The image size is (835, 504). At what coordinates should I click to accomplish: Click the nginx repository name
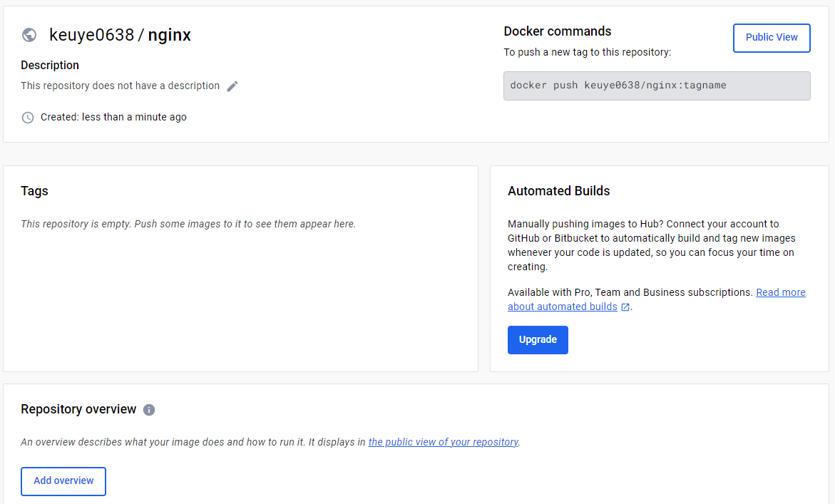click(x=169, y=35)
